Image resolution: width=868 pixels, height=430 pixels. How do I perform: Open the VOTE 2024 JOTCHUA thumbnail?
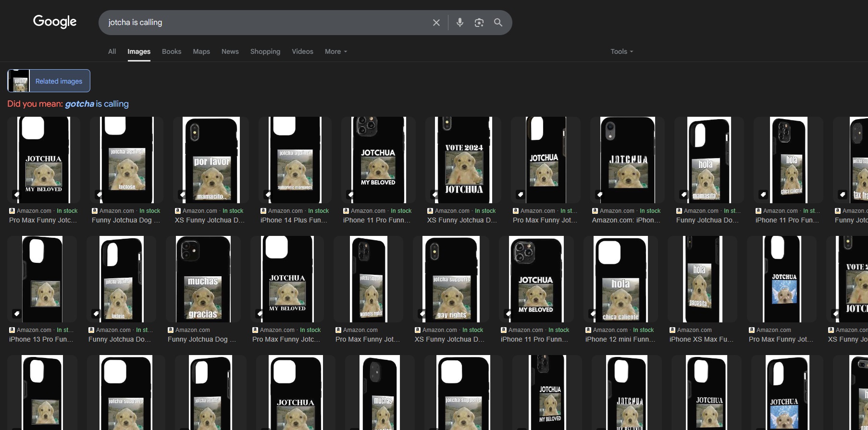coord(463,160)
